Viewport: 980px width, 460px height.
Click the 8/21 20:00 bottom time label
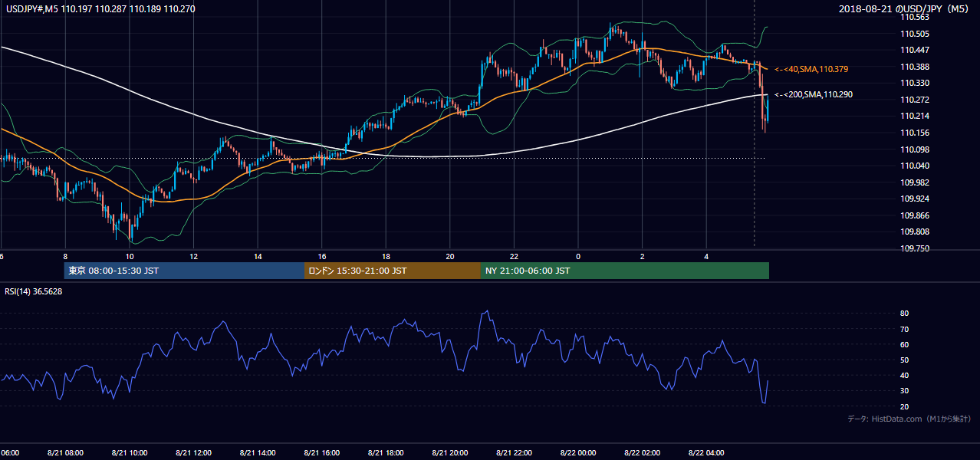click(450, 453)
